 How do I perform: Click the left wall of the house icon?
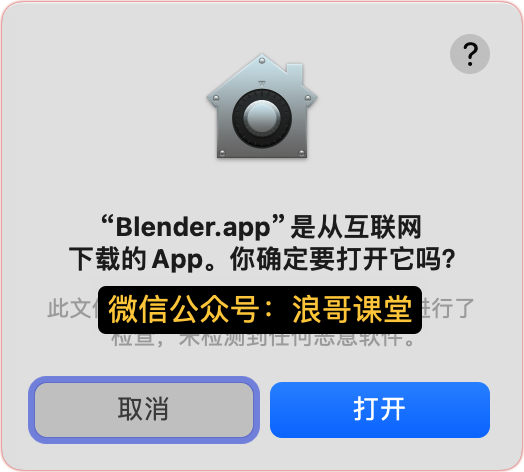coord(223,129)
